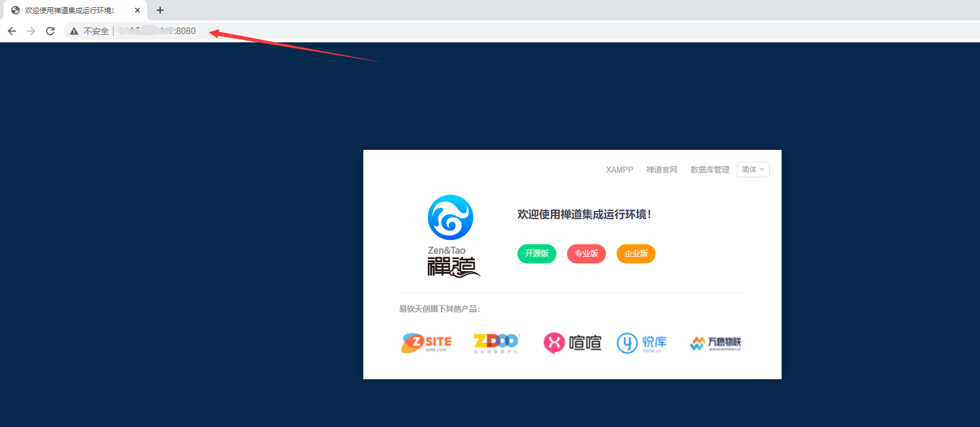
Task: Click the 欢迎使用禅道集成运行环境! heading
Action: click(584, 214)
